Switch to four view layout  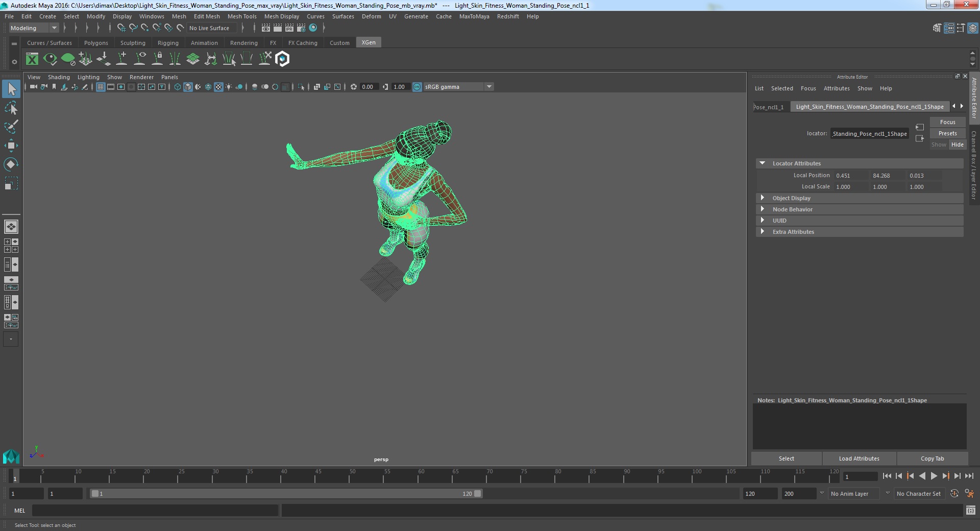tap(11, 246)
